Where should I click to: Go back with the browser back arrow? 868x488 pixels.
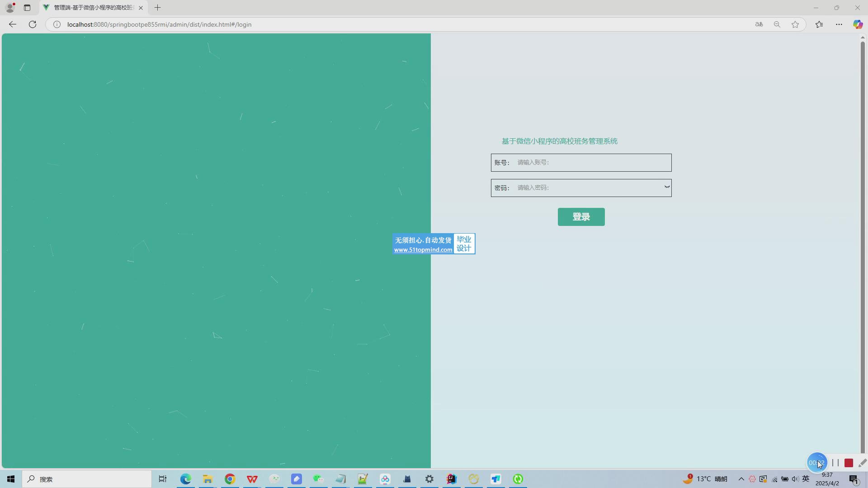[13, 24]
